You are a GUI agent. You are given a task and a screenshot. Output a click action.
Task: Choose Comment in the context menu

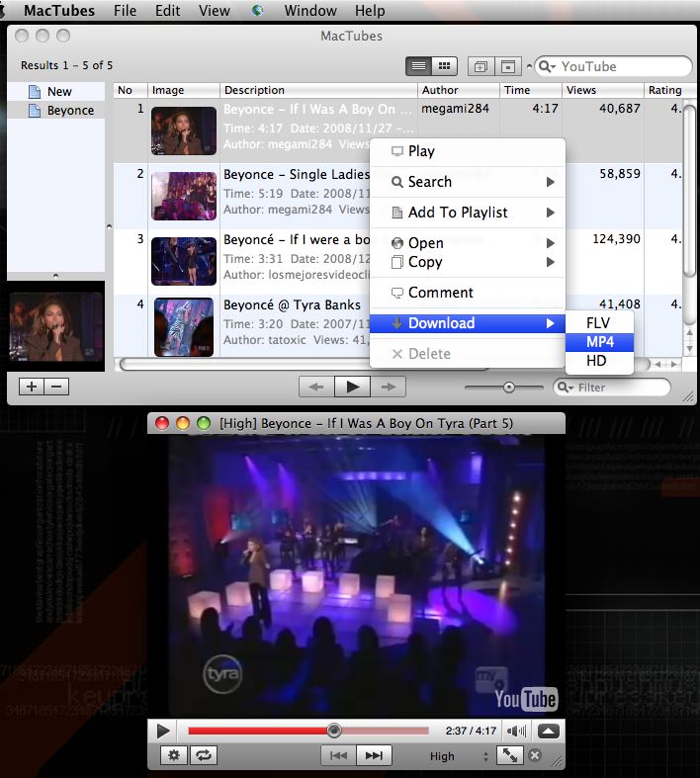click(468, 293)
